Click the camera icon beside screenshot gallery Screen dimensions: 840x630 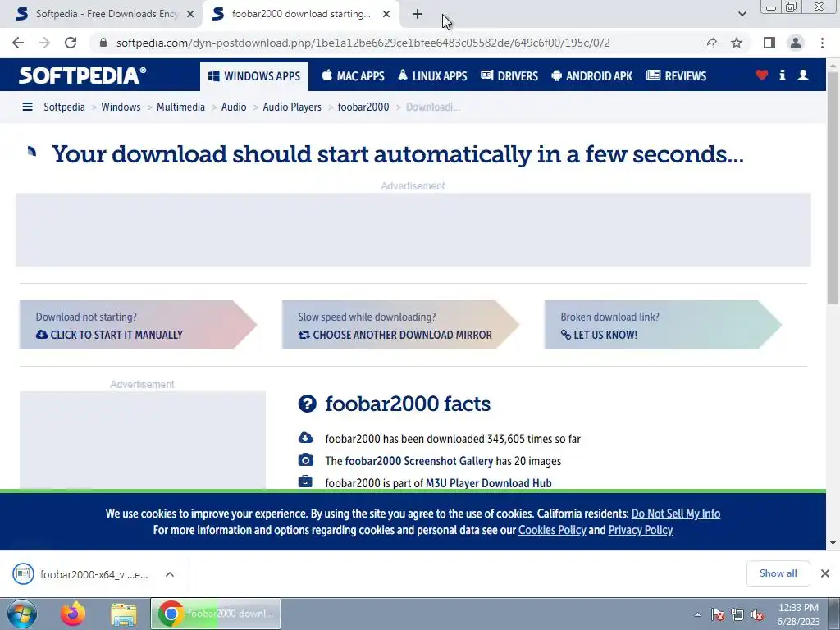click(305, 459)
